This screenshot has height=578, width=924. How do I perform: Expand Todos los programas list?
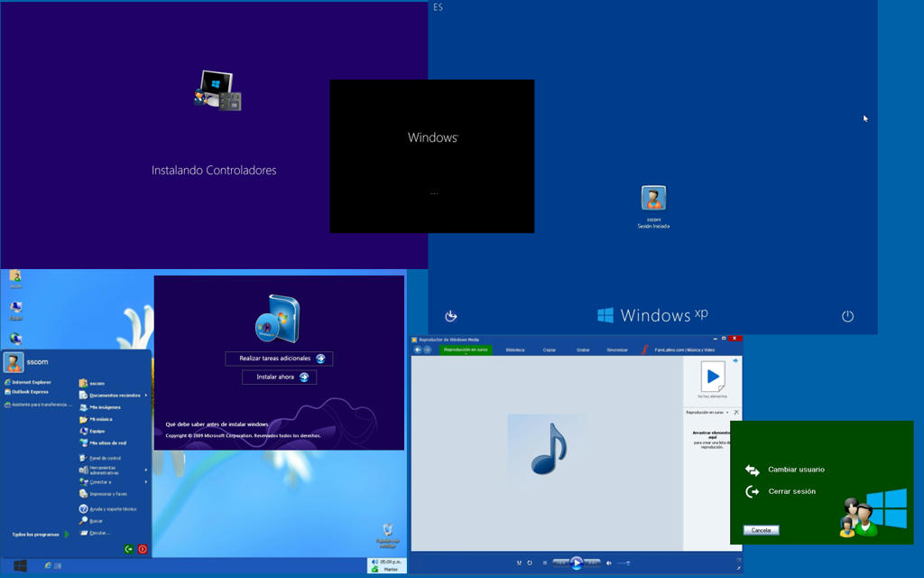40,535
